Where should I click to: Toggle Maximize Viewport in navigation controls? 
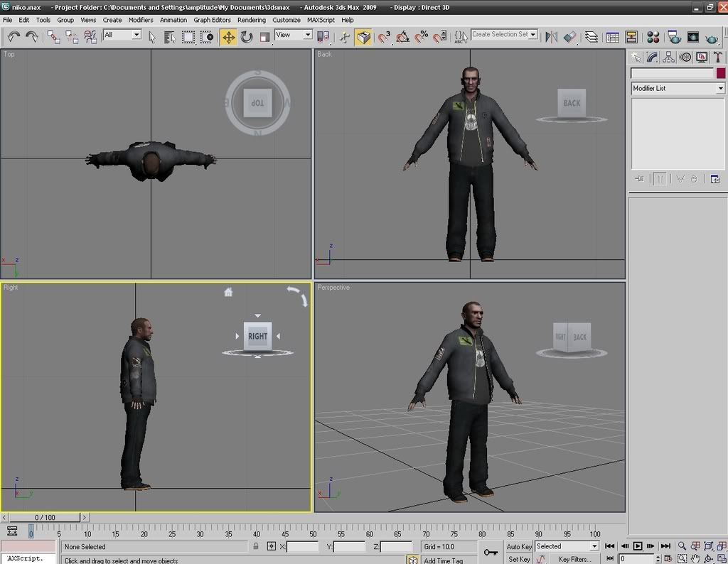[722, 559]
